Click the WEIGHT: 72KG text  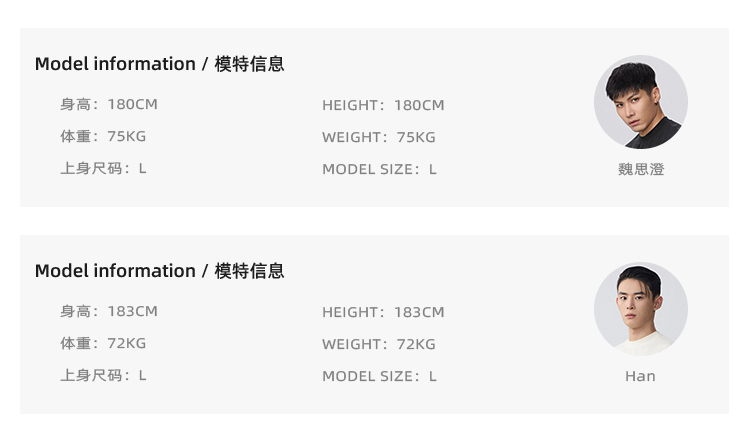[379, 344]
